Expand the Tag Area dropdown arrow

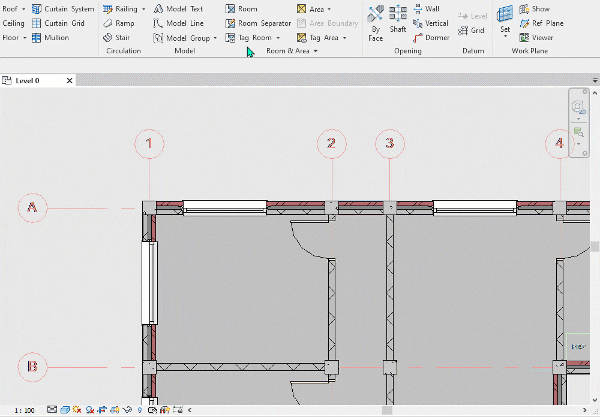[x=344, y=37]
